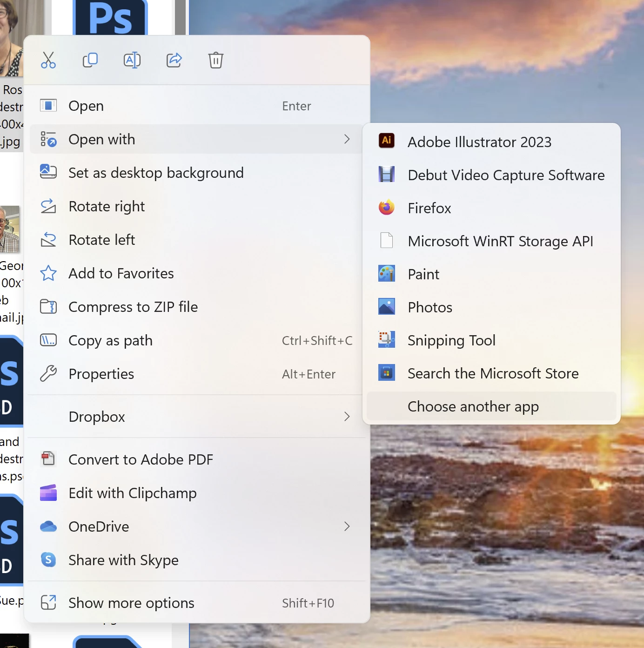Click the Copy icon in context toolbar
The width and height of the screenshot is (644, 648).
(x=90, y=60)
